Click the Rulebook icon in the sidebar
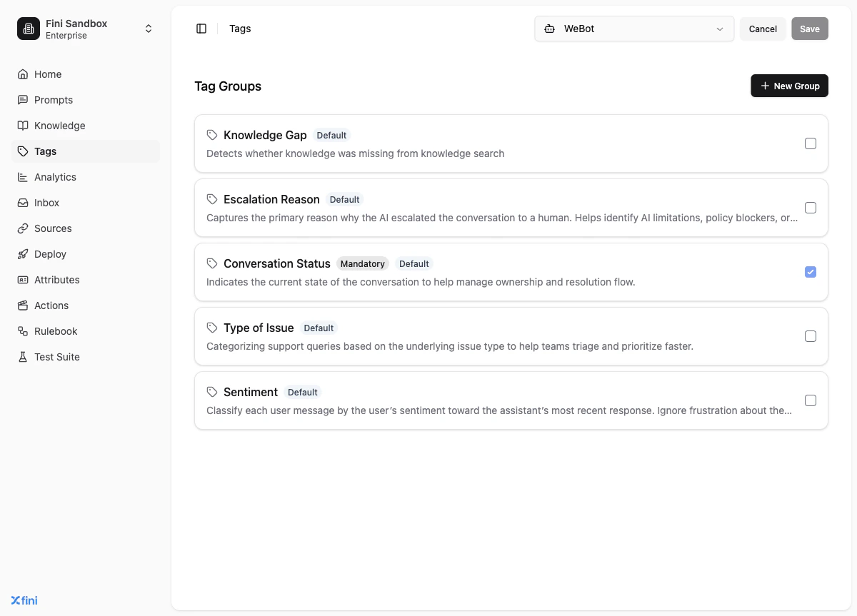857x616 pixels. point(23,330)
